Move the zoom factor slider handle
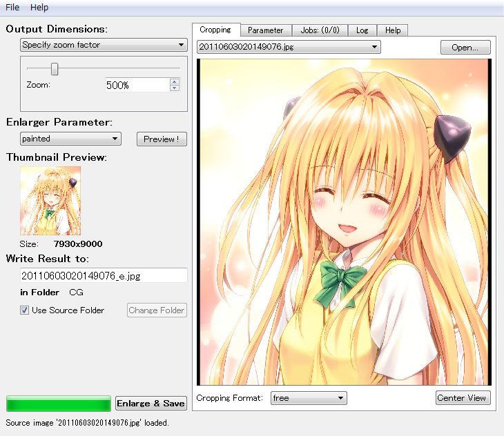The width and height of the screenshot is (504, 436). [55, 69]
